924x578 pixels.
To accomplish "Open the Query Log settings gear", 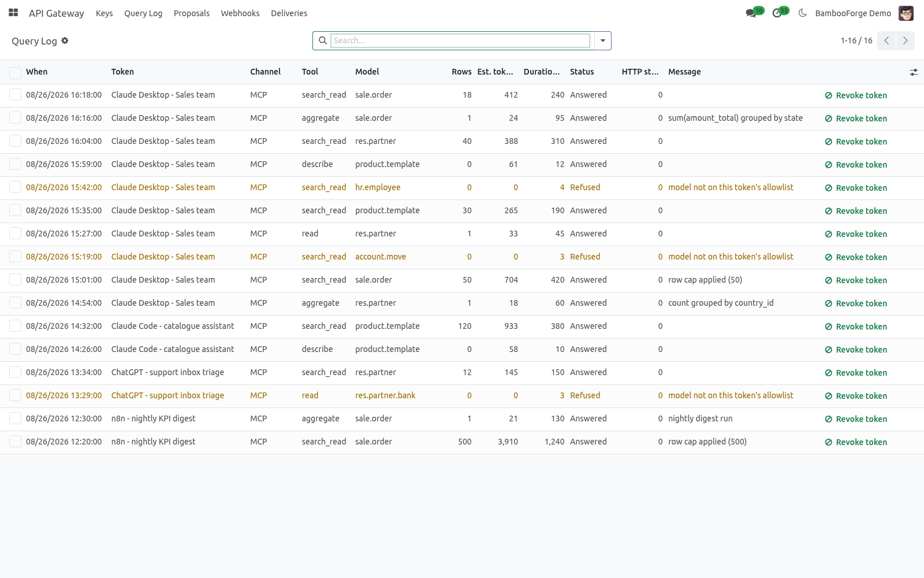I will [x=65, y=40].
